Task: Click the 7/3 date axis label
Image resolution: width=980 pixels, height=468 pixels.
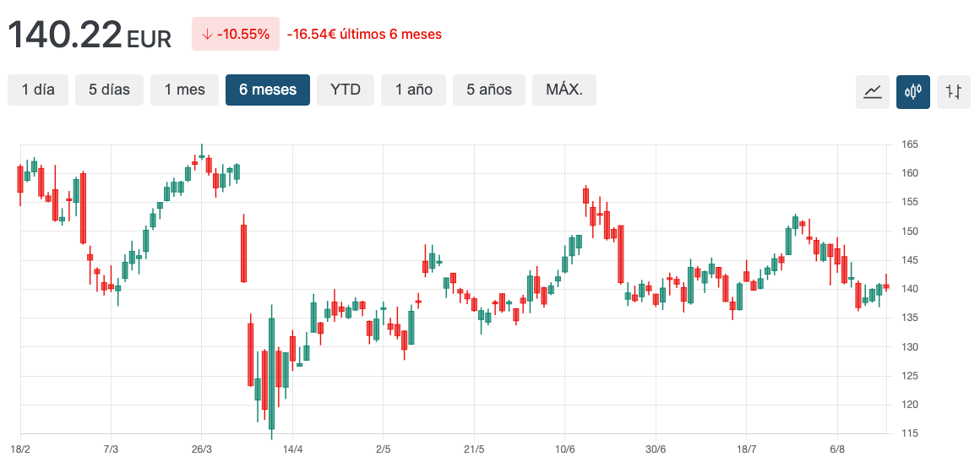Action: point(112,450)
